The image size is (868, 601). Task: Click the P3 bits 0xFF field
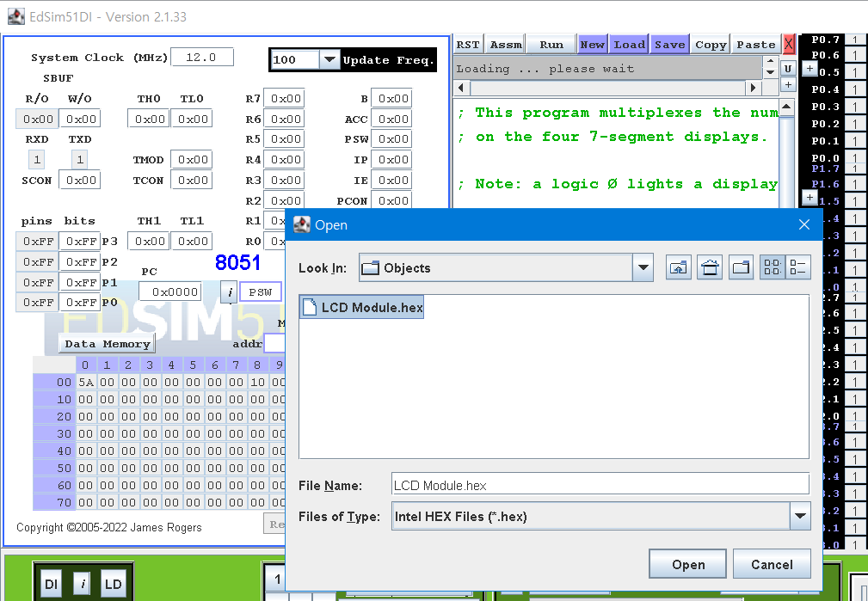tap(80, 242)
